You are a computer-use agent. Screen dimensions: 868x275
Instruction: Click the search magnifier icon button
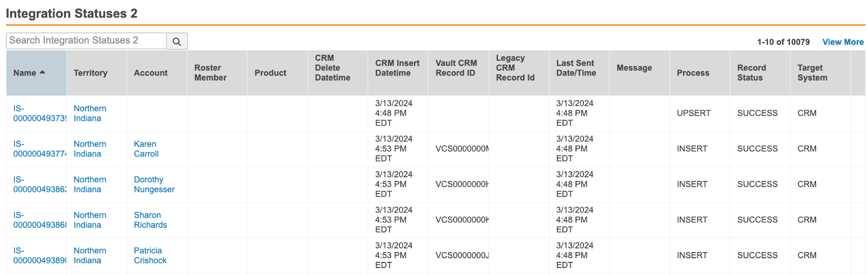[x=177, y=41]
